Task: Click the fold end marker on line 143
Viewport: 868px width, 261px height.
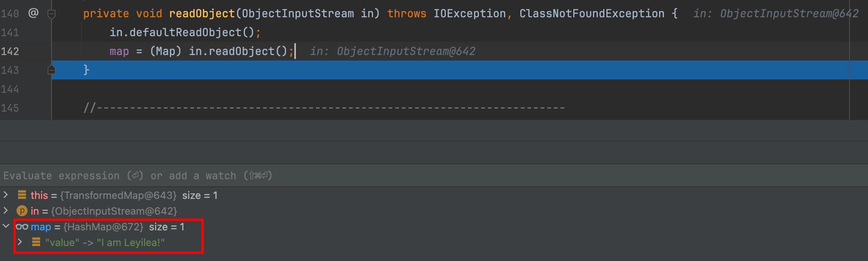Action: pos(51,70)
